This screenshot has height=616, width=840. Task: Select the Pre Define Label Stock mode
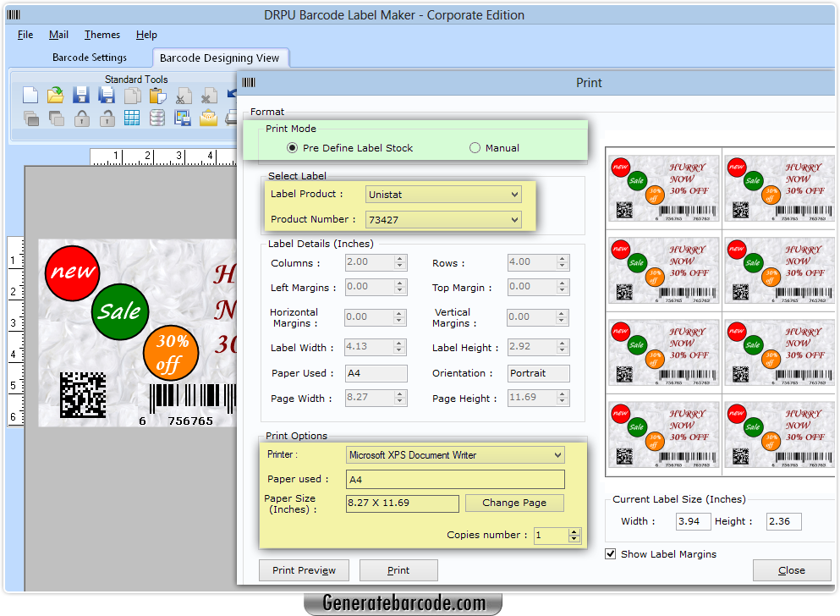(291, 147)
